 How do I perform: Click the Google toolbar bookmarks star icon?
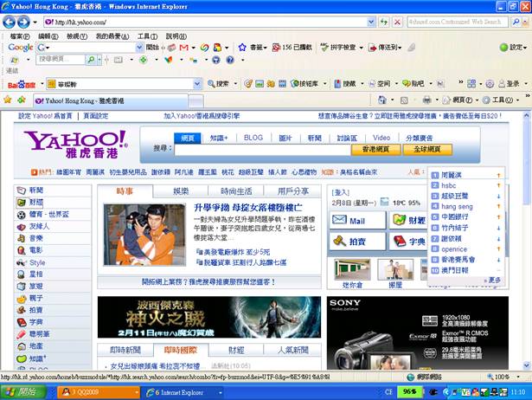242,48
